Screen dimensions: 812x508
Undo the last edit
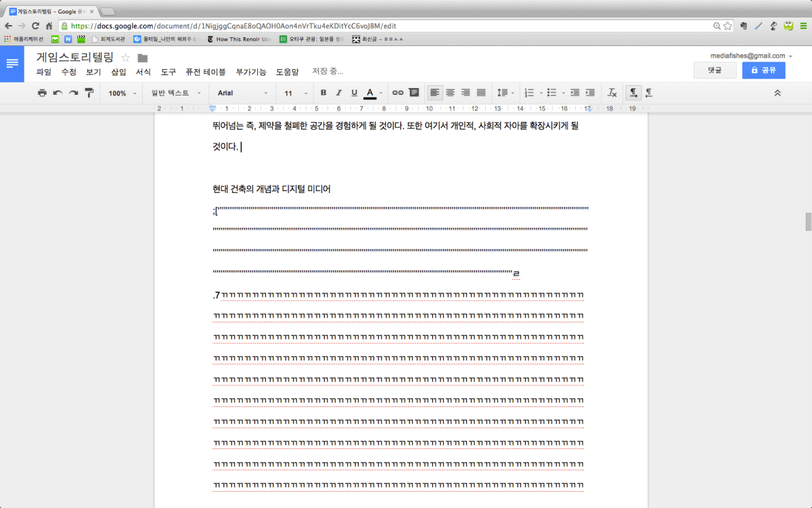[x=58, y=93]
